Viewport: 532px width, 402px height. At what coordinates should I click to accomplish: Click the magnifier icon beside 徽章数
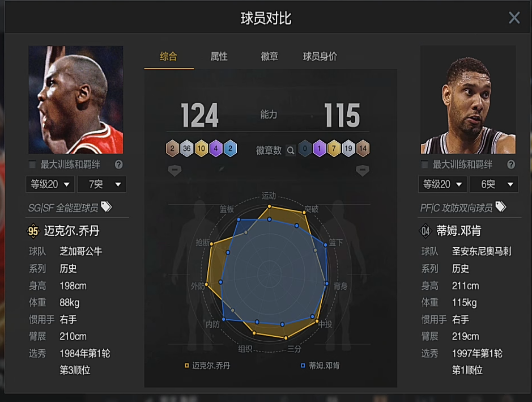click(x=291, y=150)
